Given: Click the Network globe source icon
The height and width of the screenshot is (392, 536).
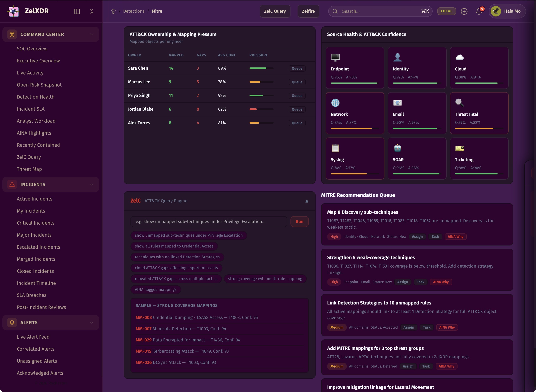Looking at the screenshot, I should [335, 103].
